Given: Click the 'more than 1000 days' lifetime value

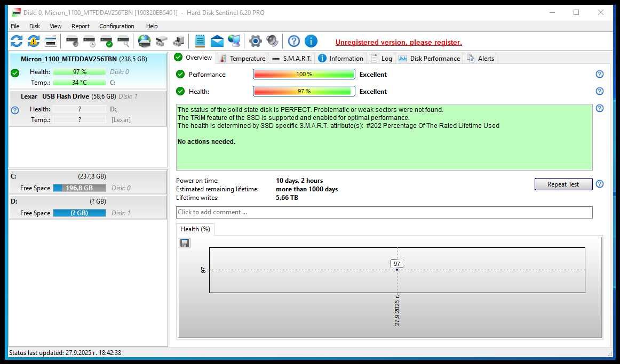Looking at the screenshot, I should coord(307,189).
